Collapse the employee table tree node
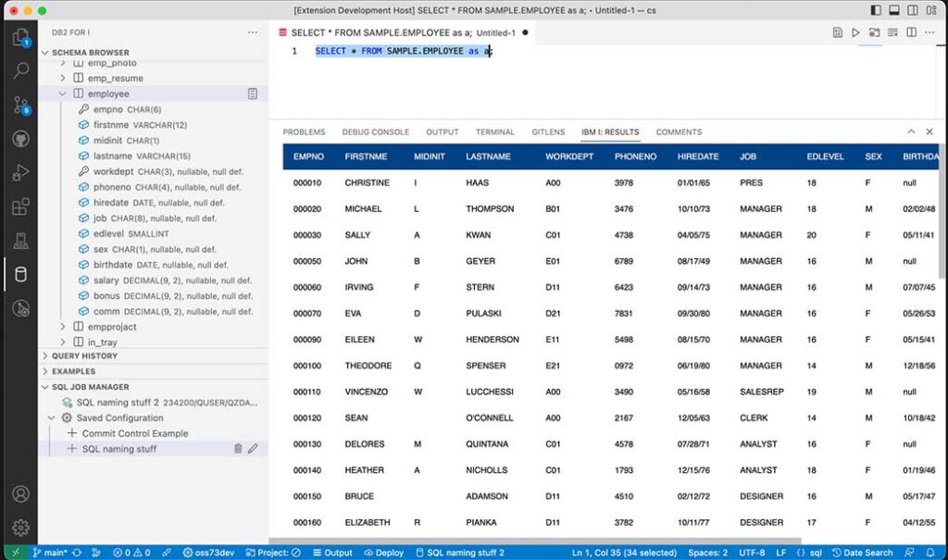The width and height of the screenshot is (948, 560). click(62, 93)
